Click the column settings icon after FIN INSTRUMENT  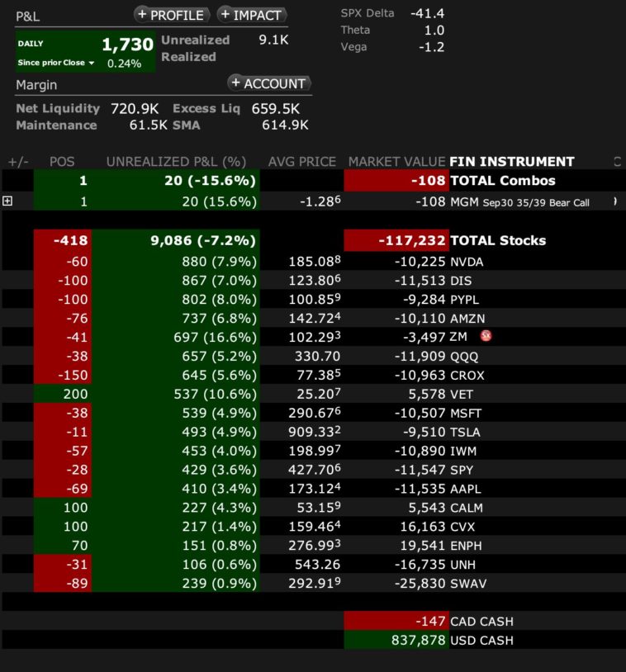click(x=617, y=161)
